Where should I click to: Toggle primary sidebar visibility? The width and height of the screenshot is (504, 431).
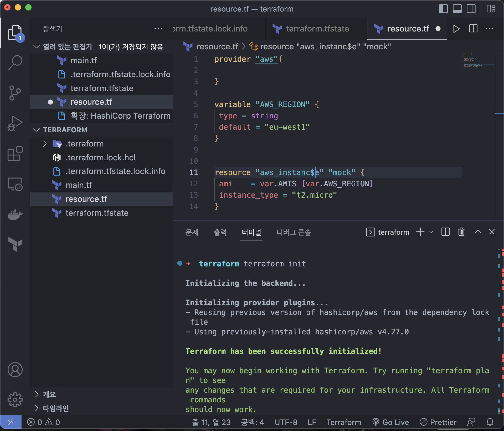(443, 9)
